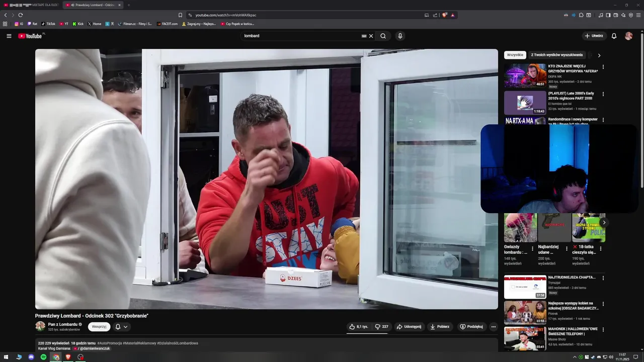Show next filter chips with arrow
The image size is (644, 362).
pyautogui.click(x=599, y=55)
